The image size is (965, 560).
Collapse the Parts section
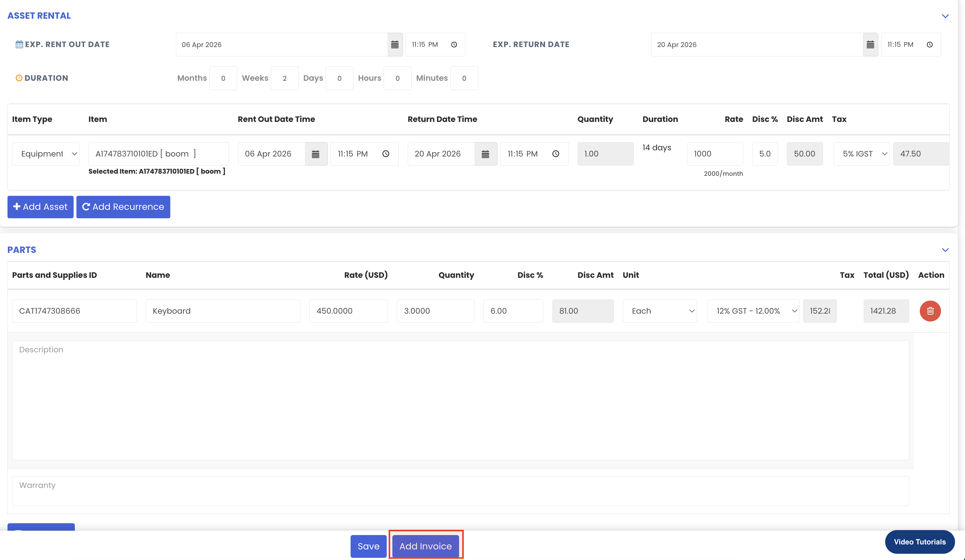pos(945,250)
